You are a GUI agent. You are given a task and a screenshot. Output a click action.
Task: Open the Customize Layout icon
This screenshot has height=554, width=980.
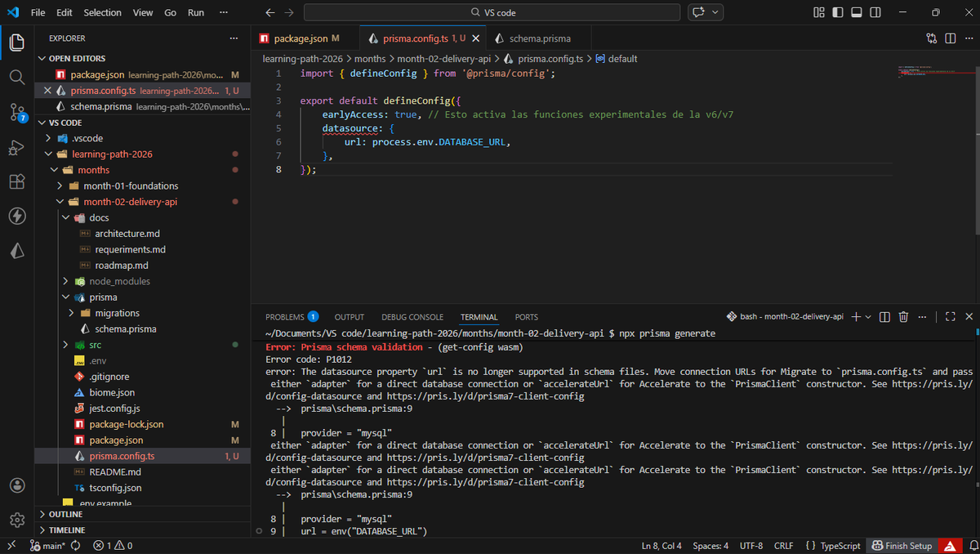(819, 12)
